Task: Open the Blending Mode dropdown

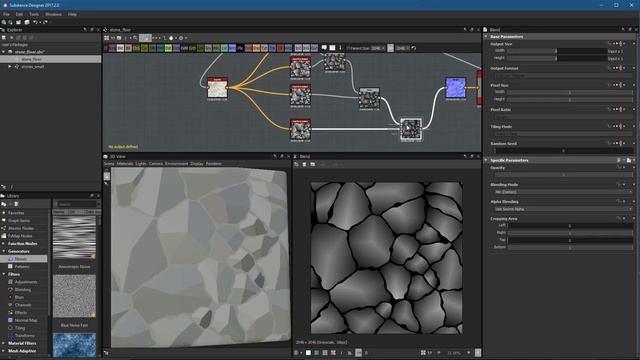Action: pyautogui.click(x=563, y=192)
